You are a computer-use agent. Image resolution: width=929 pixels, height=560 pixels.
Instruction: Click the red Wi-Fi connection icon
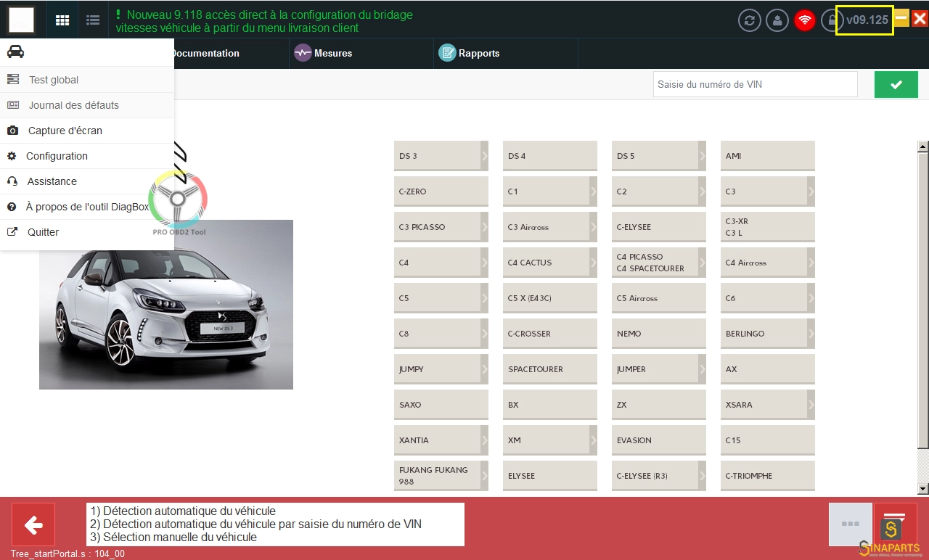[805, 20]
